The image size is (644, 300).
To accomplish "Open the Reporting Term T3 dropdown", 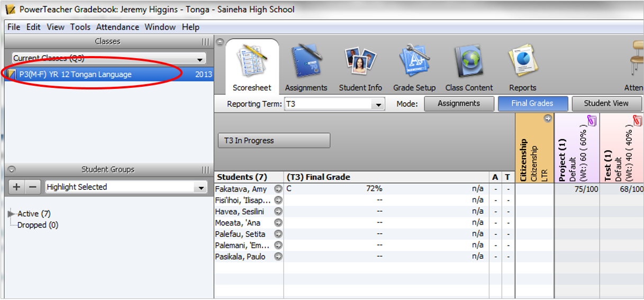I will (x=334, y=104).
